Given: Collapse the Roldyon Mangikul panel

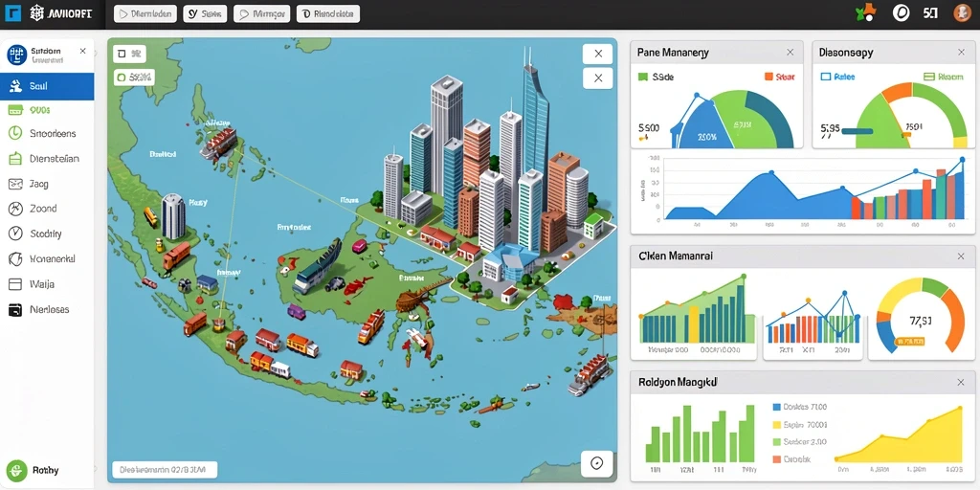Looking at the screenshot, I should pos(961,382).
